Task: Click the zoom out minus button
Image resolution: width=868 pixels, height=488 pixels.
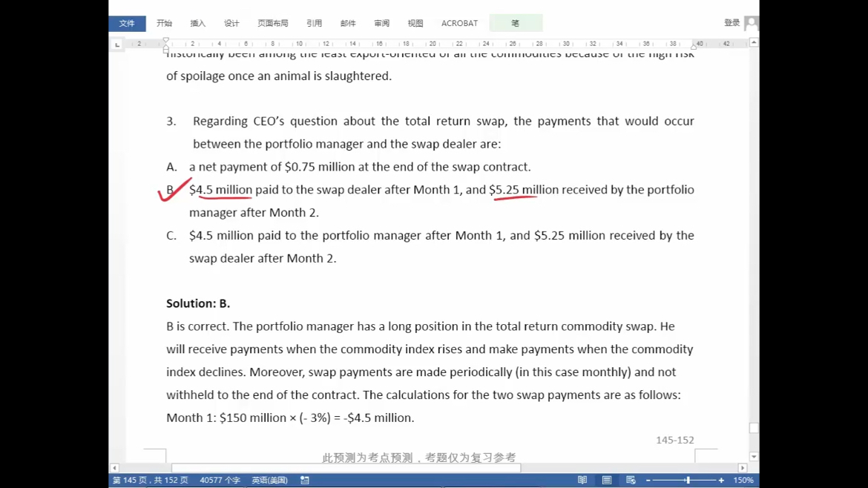Action: click(648, 481)
